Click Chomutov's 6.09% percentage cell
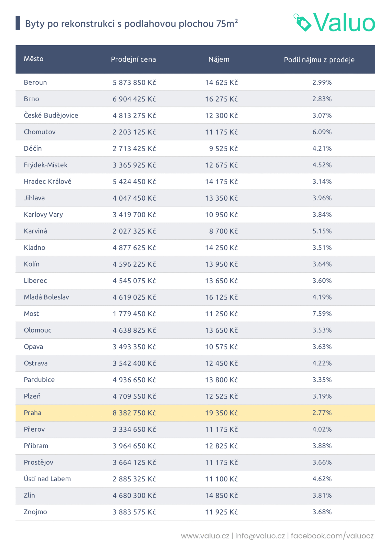 tap(322, 132)
